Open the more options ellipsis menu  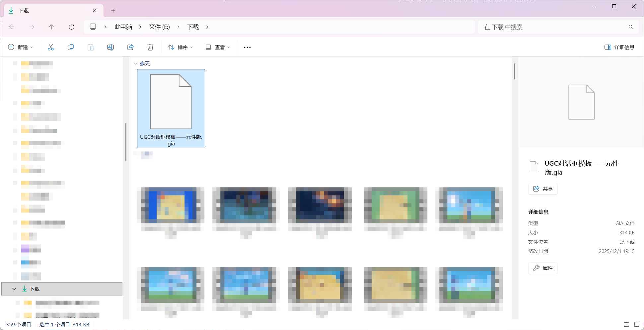[247, 47]
